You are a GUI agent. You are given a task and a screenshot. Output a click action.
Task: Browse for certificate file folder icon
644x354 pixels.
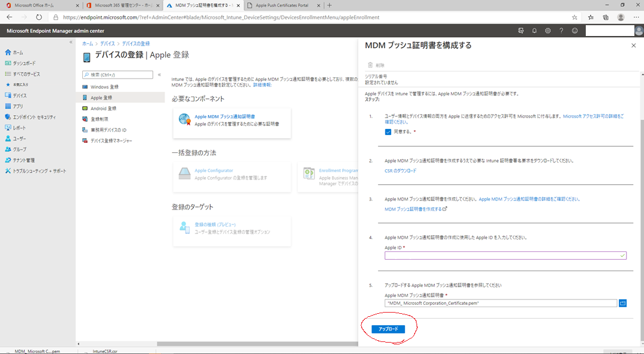pyautogui.click(x=622, y=303)
